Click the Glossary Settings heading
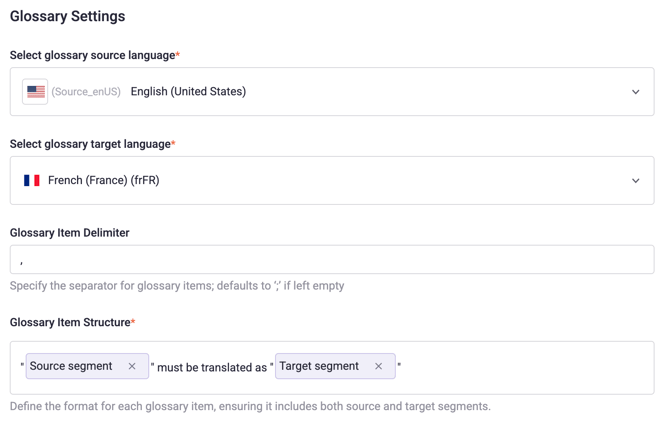The width and height of the screenshot is (670, 426). tap(68, 17)
